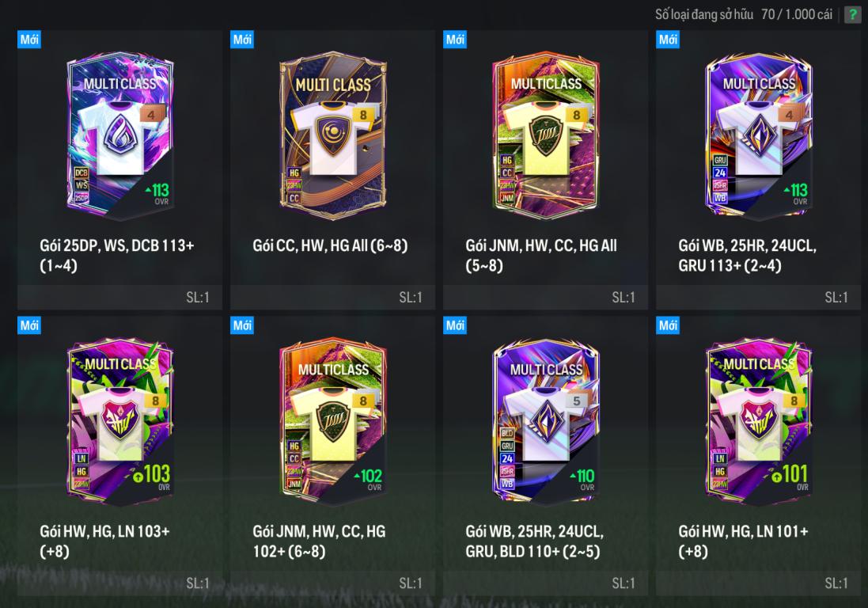Click the Gói WB, 25HR, 24UCL, GRU 113+ title text
The height and width of the screenshot is (608, 868).
[747, 255]
